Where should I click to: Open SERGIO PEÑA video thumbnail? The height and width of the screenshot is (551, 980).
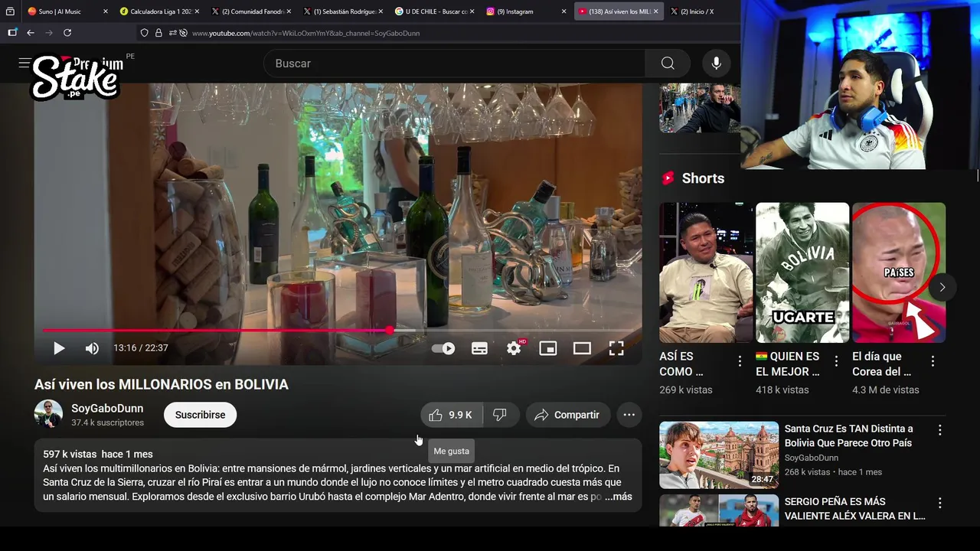click(719, 510)
